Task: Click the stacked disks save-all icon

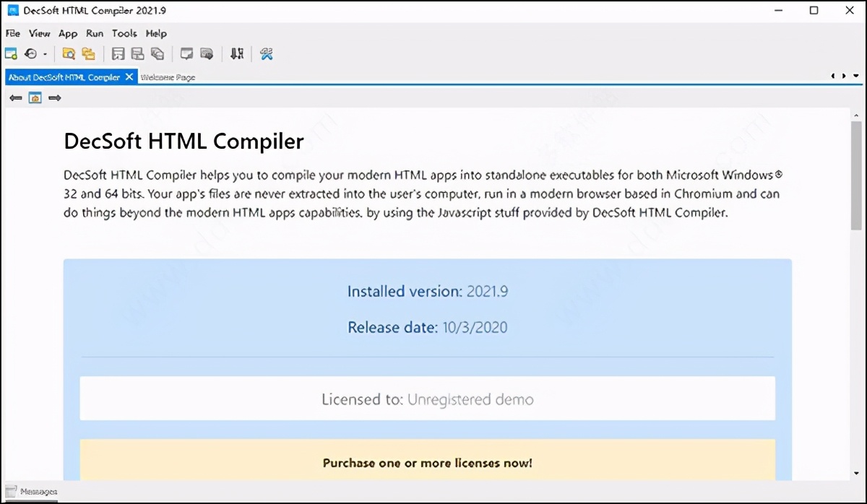Action: [157, 53]
